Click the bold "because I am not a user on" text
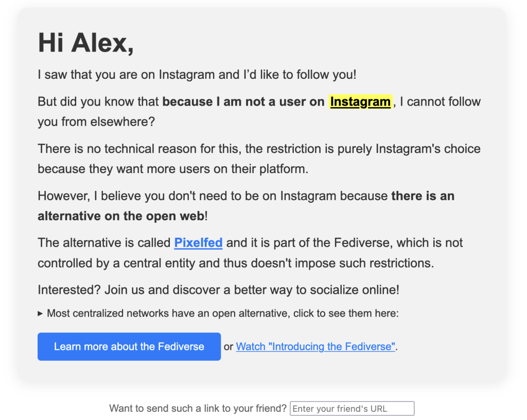The width and height of the screenshot is (527, 420). pos(243,102)
